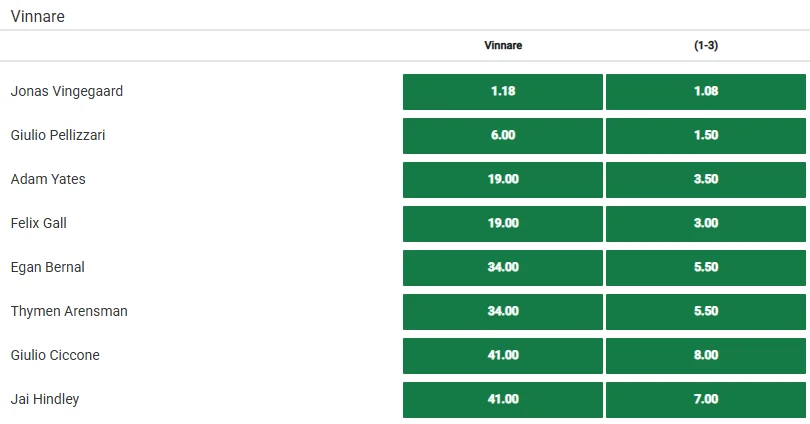Add Egan Bernal winner odds 34.00
Screen dimensions: 810x424
click(503, 268)
